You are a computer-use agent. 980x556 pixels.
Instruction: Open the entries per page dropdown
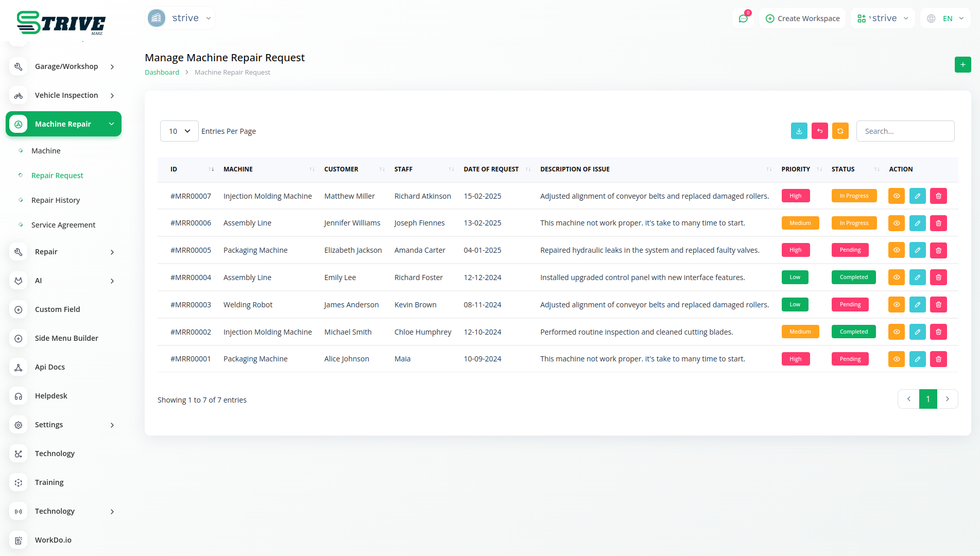(179, 131)
